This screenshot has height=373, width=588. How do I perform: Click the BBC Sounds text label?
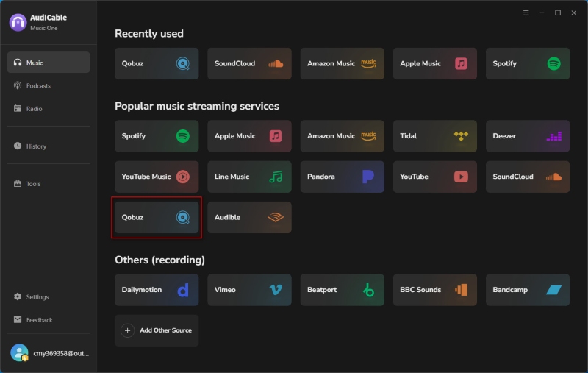pos(420,290)
